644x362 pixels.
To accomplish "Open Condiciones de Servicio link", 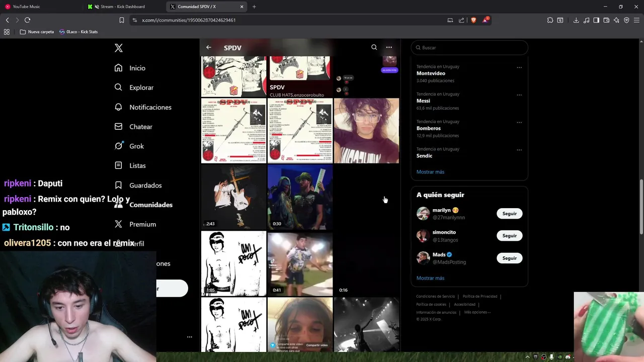I will (435, 297).
